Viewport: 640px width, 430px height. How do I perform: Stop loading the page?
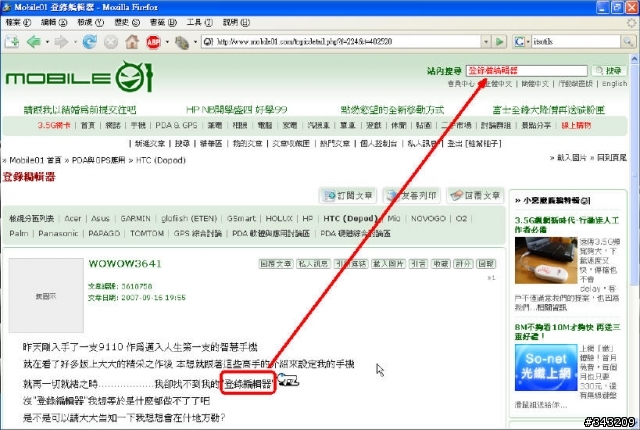point(111,42)
